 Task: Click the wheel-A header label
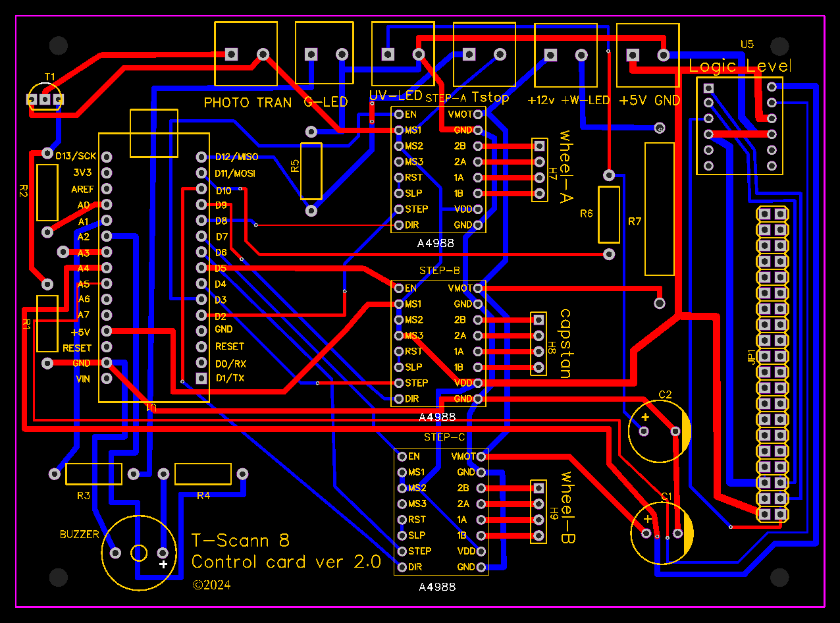pyautogui.click(x=565, y=167)
